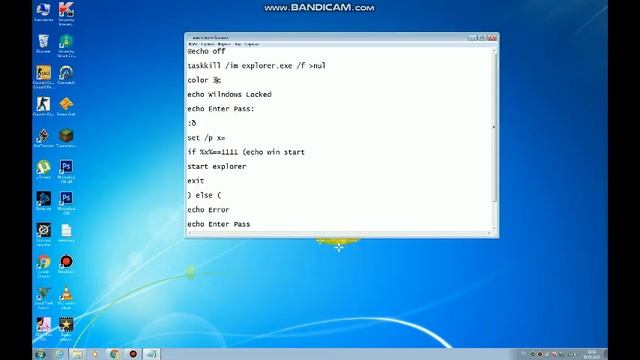Screen dimensions: 640x360
Task: Launch Internet Explorer from the taskbar
Action: [59, 354]
